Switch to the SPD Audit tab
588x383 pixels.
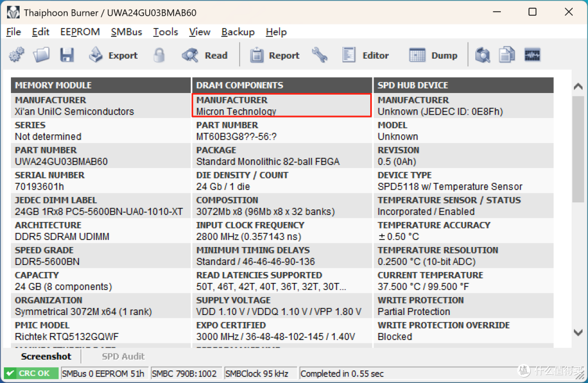(x=123, y=356)
